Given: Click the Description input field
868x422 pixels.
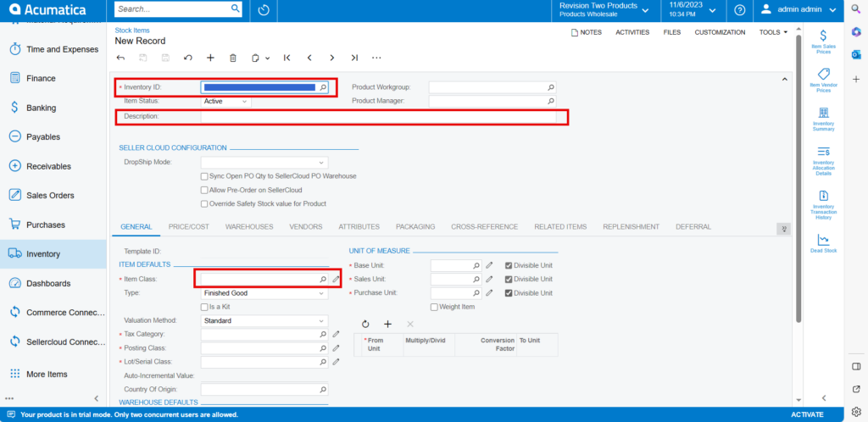Looking at the screenshot, I should click(379, 117).
